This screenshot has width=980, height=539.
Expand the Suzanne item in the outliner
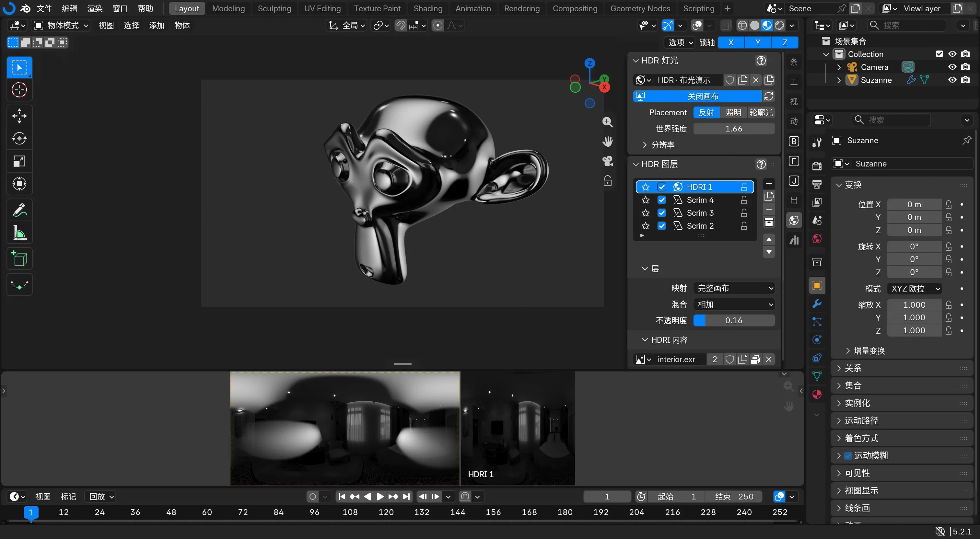[839, 80]
